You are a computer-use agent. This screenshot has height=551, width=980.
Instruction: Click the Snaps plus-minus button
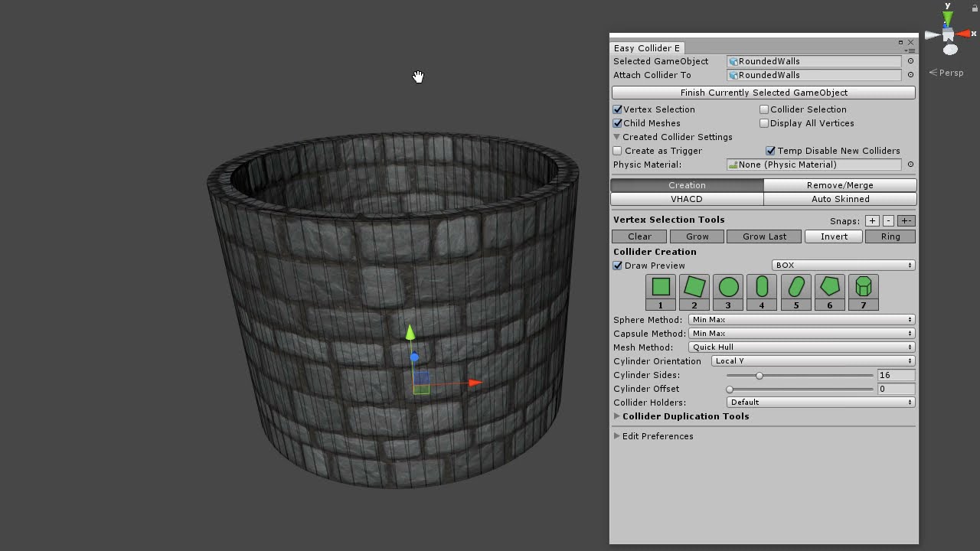coord(906,220)
